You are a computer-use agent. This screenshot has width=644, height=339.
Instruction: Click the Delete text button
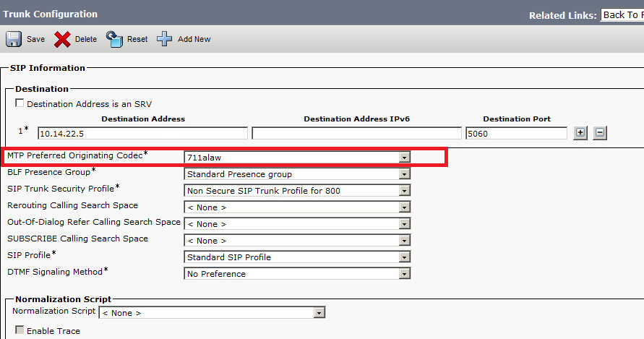[x=86, y=39]
